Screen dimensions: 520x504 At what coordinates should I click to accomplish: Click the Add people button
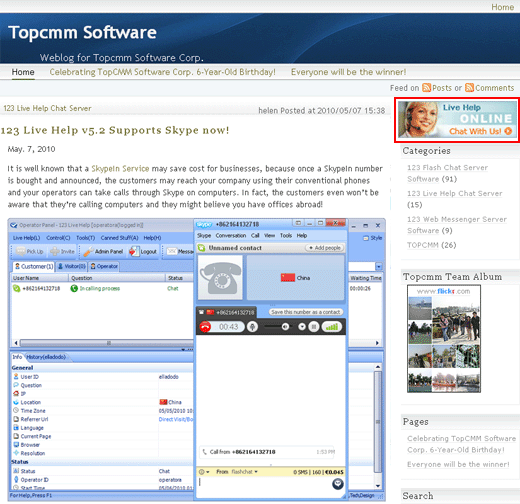click(325, 248)
